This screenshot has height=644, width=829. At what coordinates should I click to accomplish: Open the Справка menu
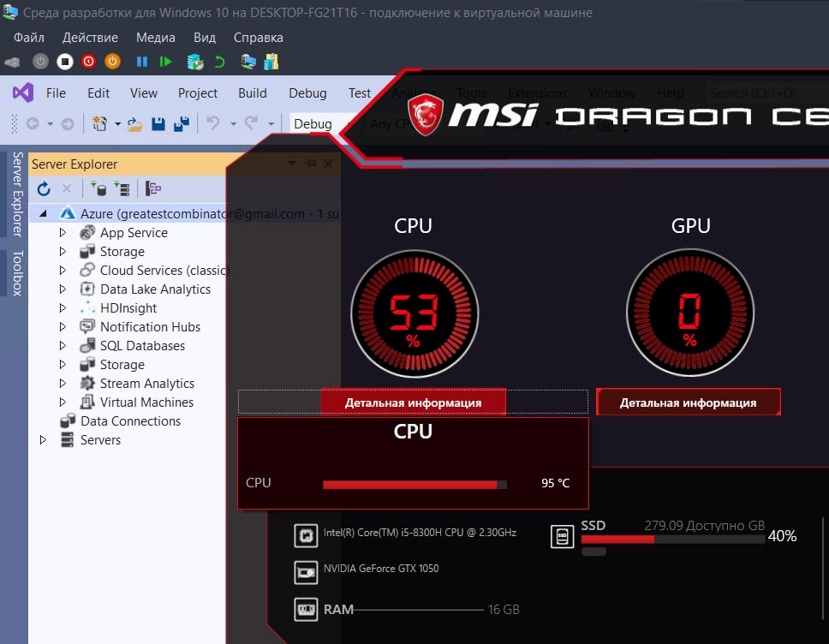(259, 38)
